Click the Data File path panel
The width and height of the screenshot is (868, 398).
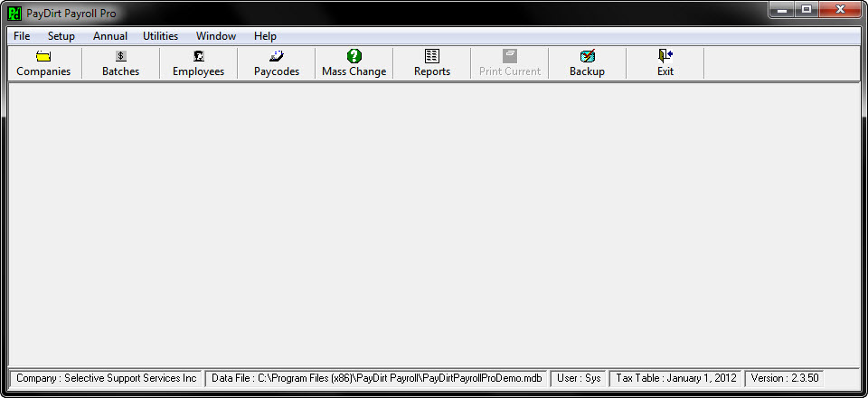click(376, 378)
